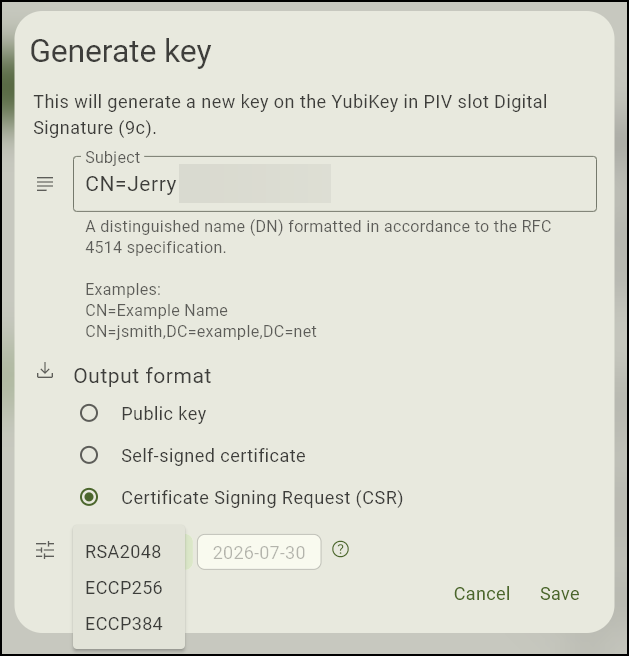Select Certificate Signing Request (CSR) radio button
Screen dimensions: 629x656
90,497
